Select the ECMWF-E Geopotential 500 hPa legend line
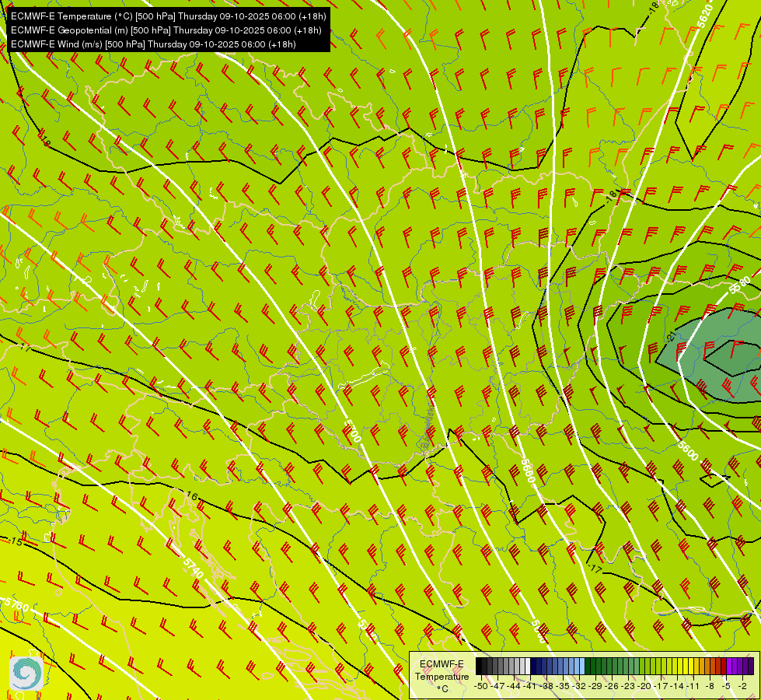Viewport: 761px width, 700px height. coord(166,30)
